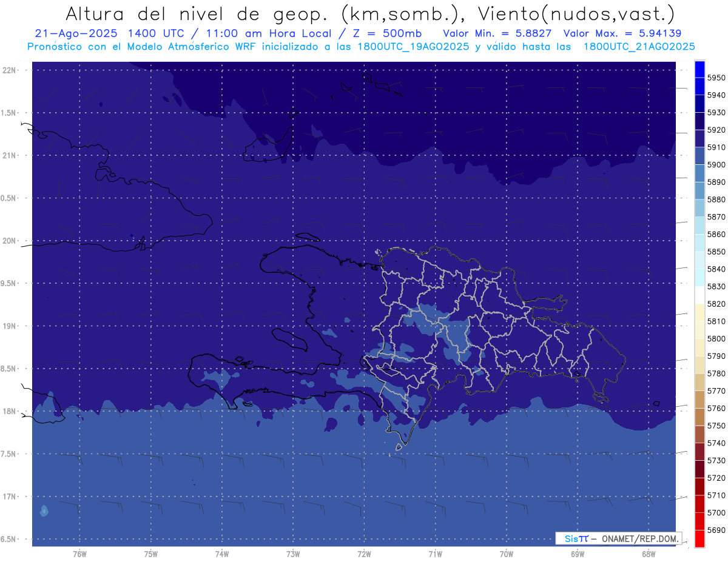Click the '21N' latitude axis label
Image resolution: width=728 pixels, height=562 pixels.
tap(9, 155)
